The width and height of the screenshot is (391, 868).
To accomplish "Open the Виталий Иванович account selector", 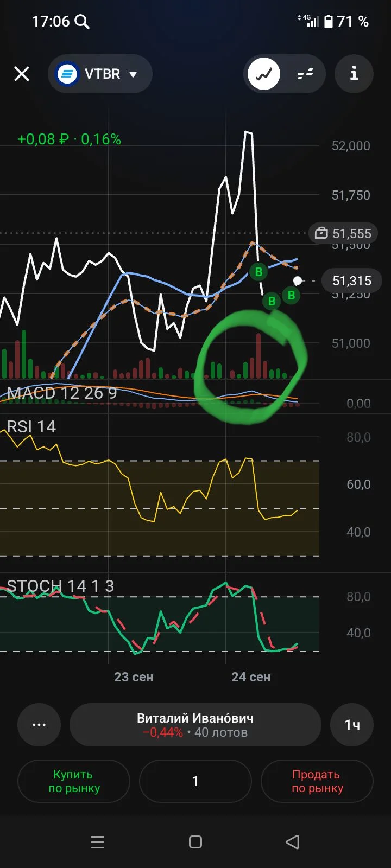I will (x=195, y=725).
